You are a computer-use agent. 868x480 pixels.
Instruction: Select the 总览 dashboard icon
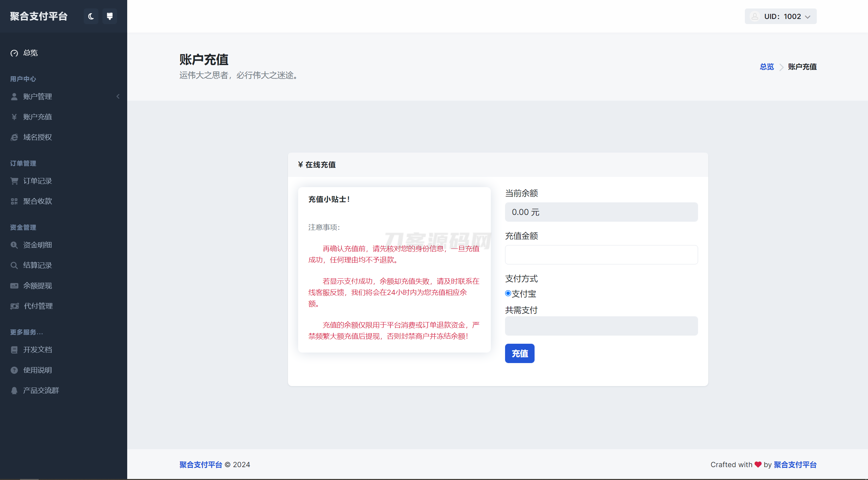(x=14, y=53)
